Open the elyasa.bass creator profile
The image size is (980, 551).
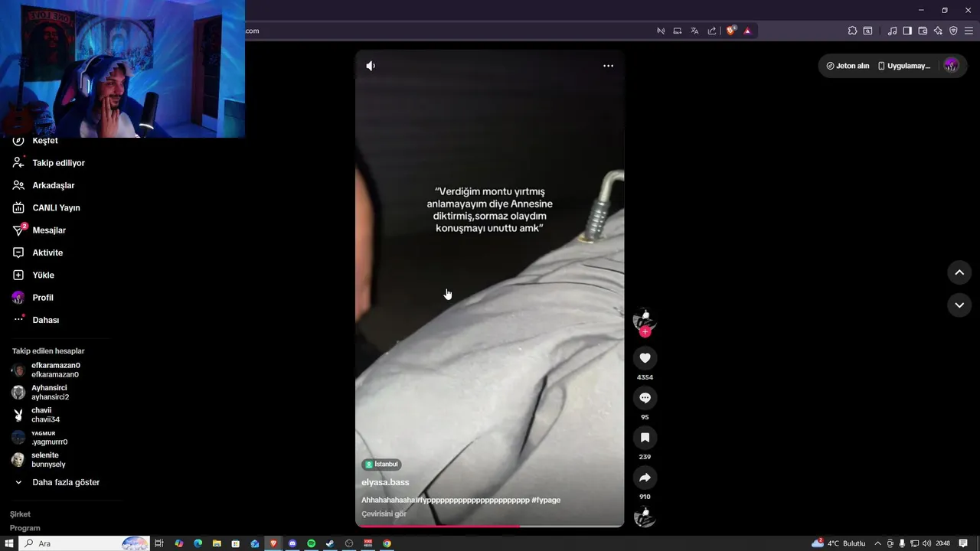[385, 482]
